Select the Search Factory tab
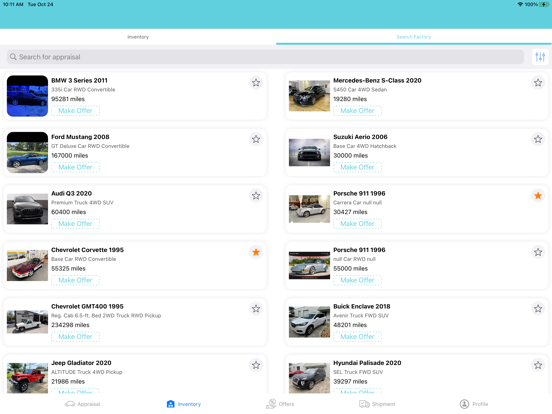The width and height of the screenshot is (552, 414). coord(414,37)
